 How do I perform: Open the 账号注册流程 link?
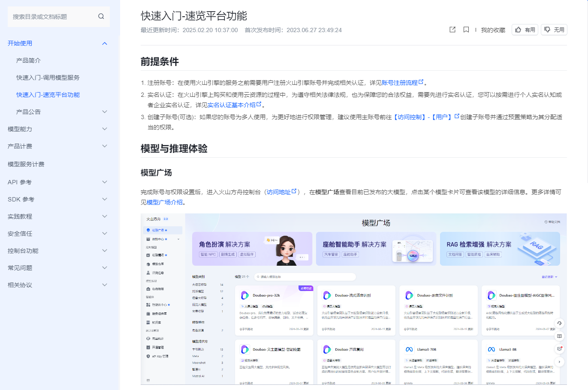(402, 83)
